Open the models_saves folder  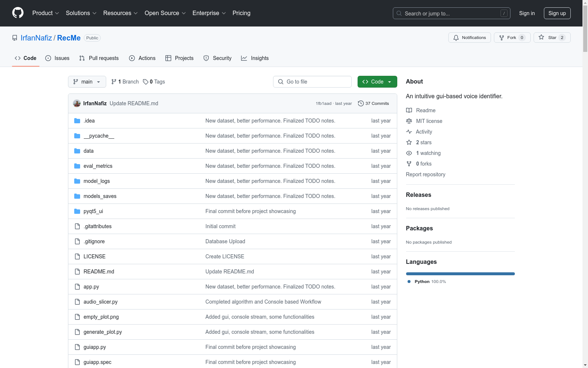pyautogui.click(x=100, y=196)
